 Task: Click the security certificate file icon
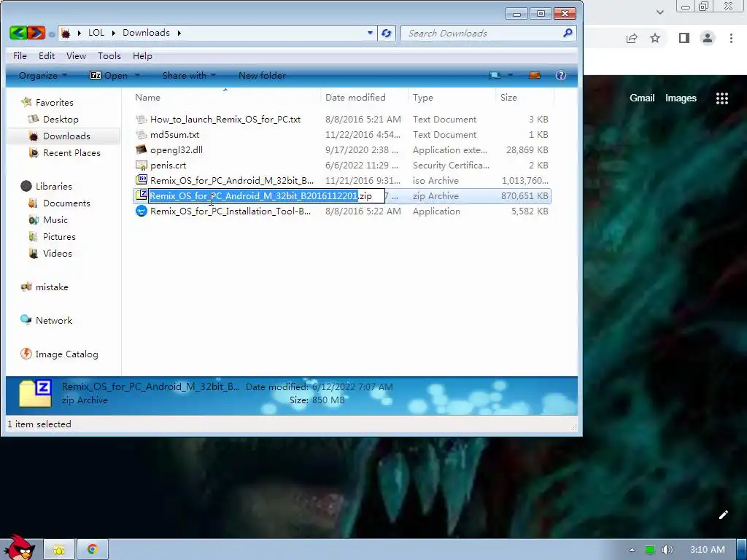click(141, 166)
